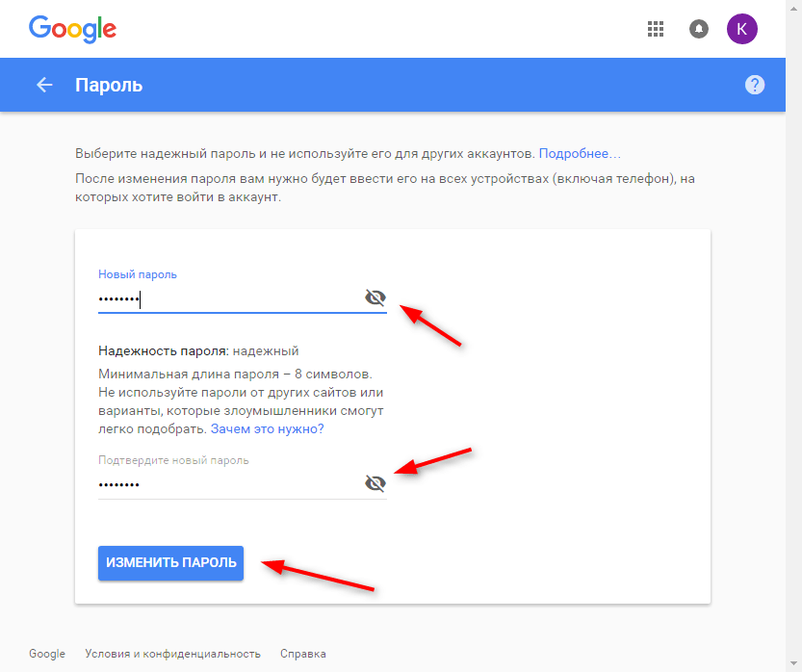Follow the 'Зачем это нужно?' link
This screenshot has width=802, height=672.
(268, 428)
